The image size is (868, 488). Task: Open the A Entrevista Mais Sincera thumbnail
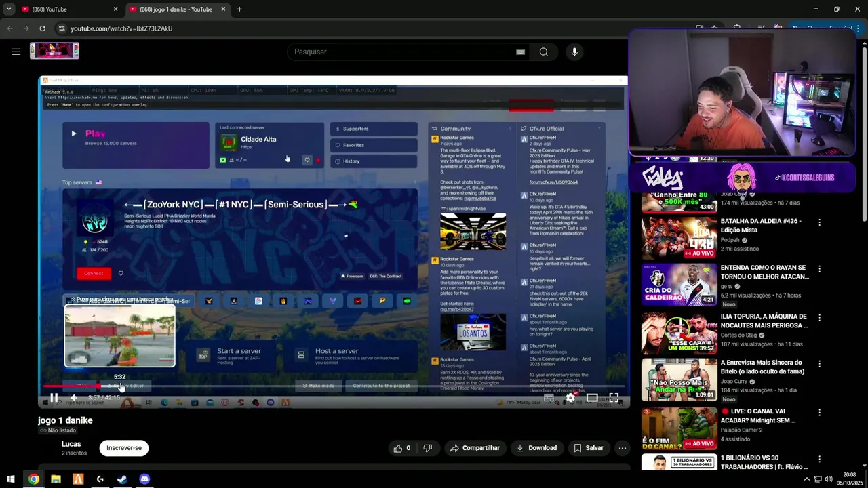pos(679,379)
